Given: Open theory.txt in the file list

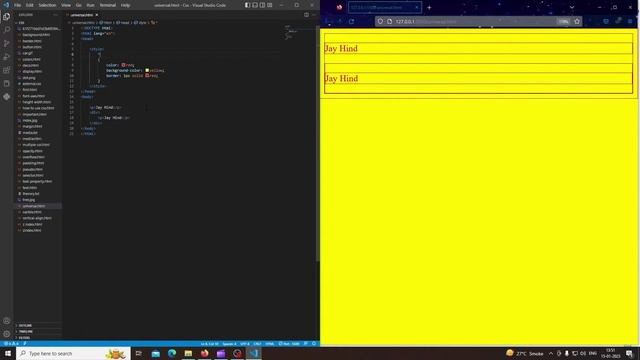Looking at the screenshot, I should click(x=38, y=194).
